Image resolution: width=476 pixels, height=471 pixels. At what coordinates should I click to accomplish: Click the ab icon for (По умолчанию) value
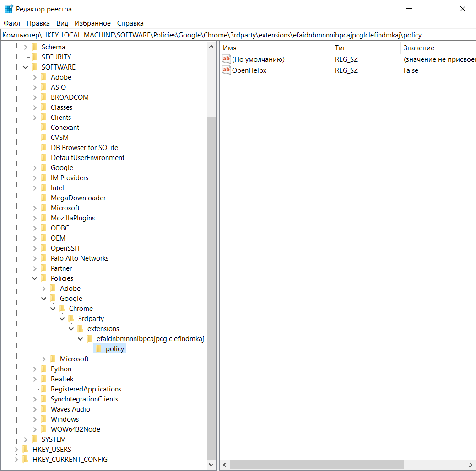[x=226, y=59]
